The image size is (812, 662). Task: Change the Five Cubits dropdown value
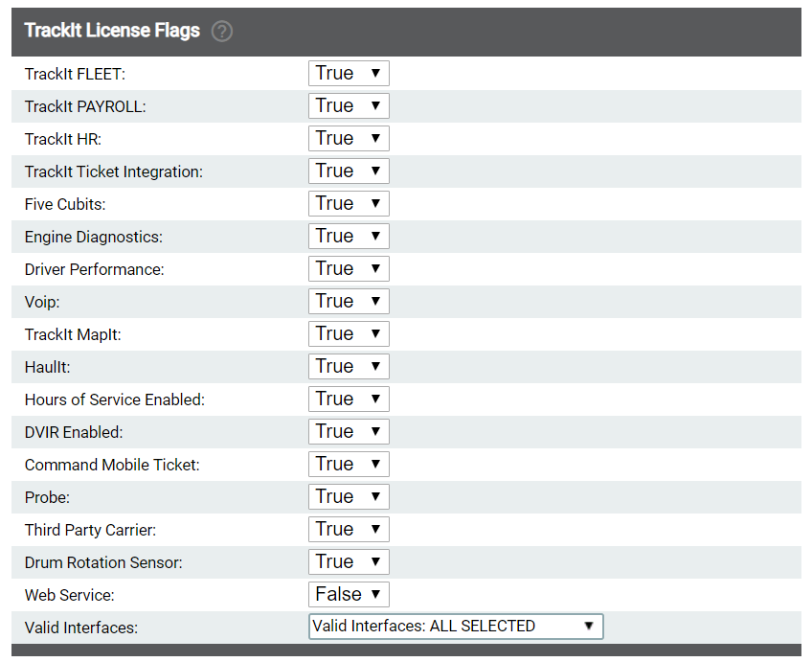pyautogui.click(x=349, y=203)
